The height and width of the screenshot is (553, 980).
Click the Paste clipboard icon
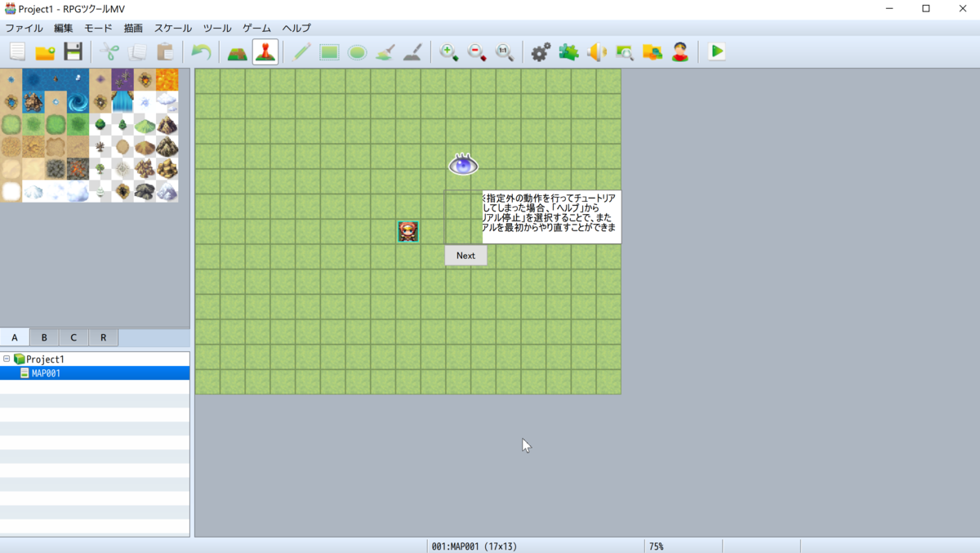(x=165, y=51)
